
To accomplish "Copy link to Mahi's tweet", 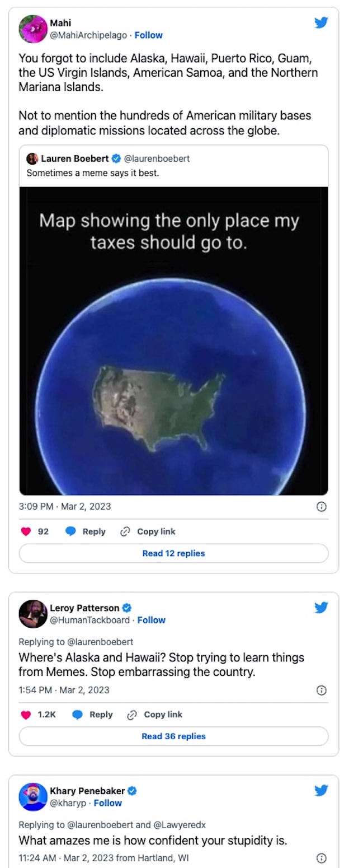I will (148, 531).
